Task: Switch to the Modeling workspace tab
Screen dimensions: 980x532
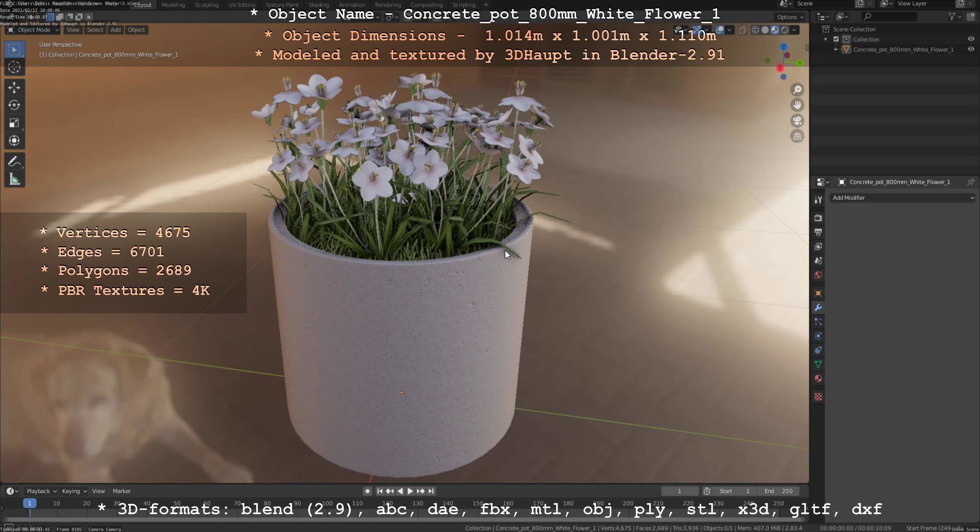Action: 173,5
